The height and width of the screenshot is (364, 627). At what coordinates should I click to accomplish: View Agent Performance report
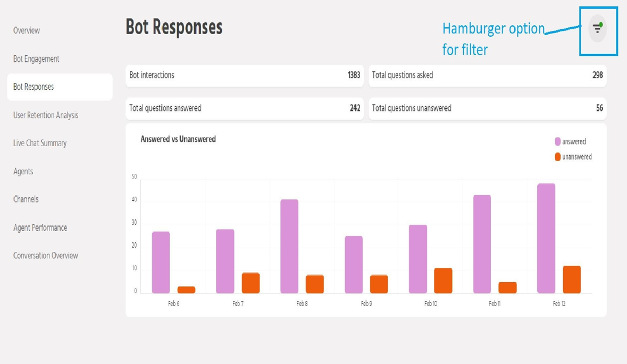[40, 227]
